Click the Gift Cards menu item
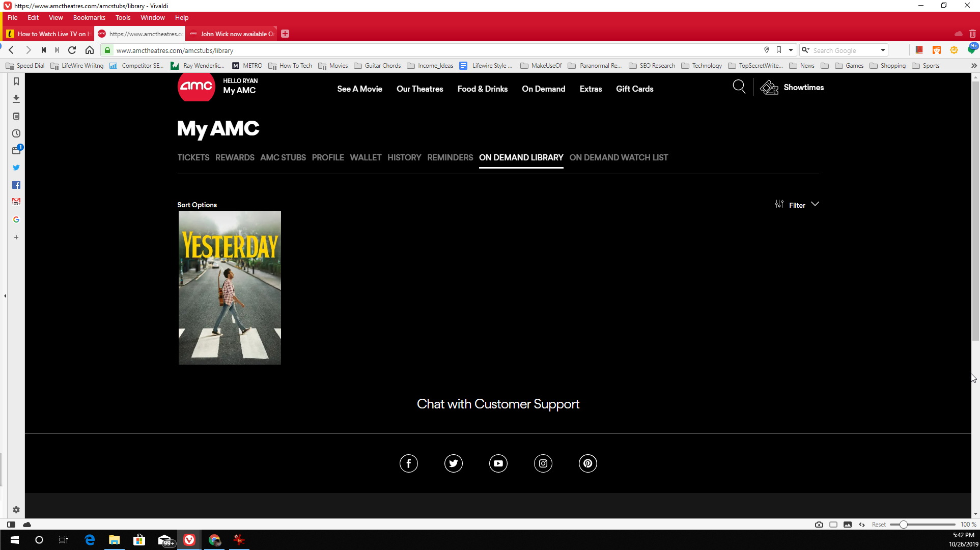 634,88
